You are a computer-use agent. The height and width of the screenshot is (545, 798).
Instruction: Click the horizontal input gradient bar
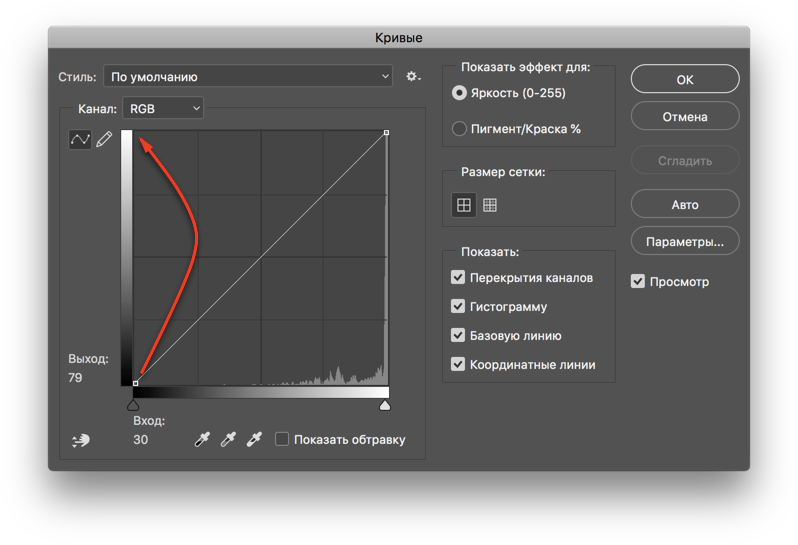click(x=261, y=392)
